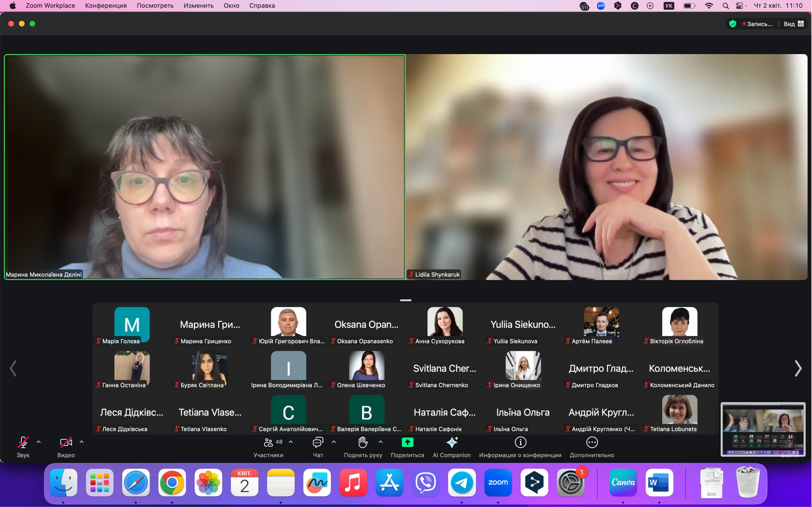
Task: Expand audio options arrow next to Звук
Action: tap(39, 442)
